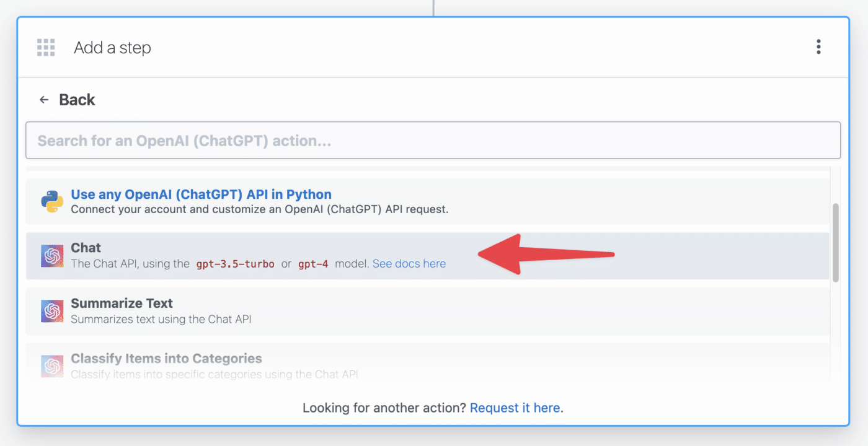Click the gpt-4 code label

coord(313,263)
